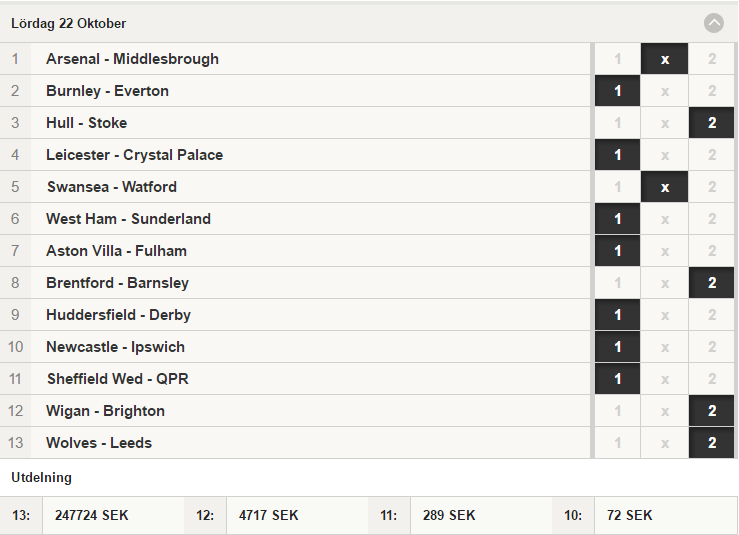Click the 12 rätt payout 4717 SEK
The image size is (739, 535).
click(x=269, y=515)
